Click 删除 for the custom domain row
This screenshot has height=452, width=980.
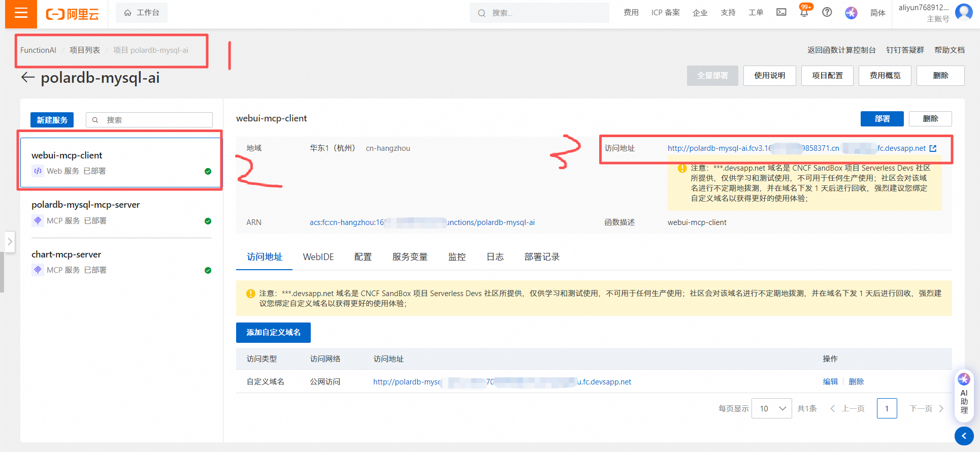[x=856, y=382]
